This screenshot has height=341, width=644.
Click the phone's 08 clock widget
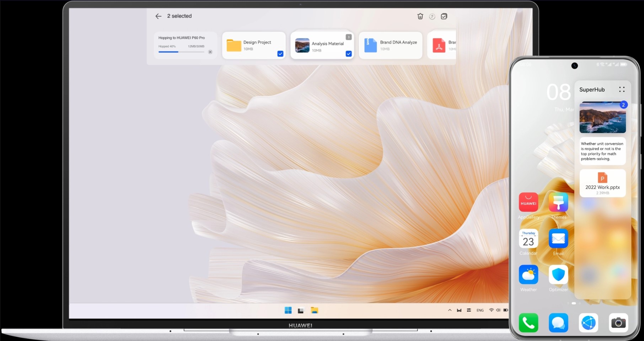[559, 92]
